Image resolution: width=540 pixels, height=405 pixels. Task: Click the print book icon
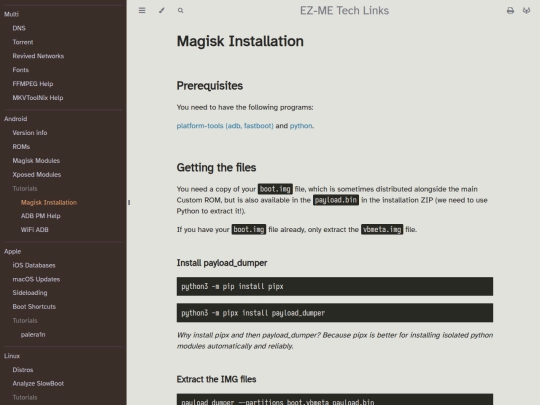tap(510, 11)
